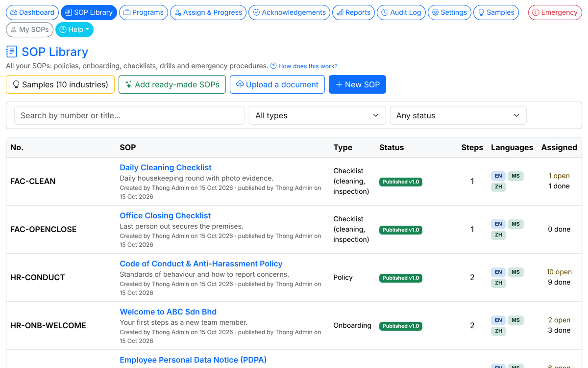Open the Settings tab

tap(449, 12)
